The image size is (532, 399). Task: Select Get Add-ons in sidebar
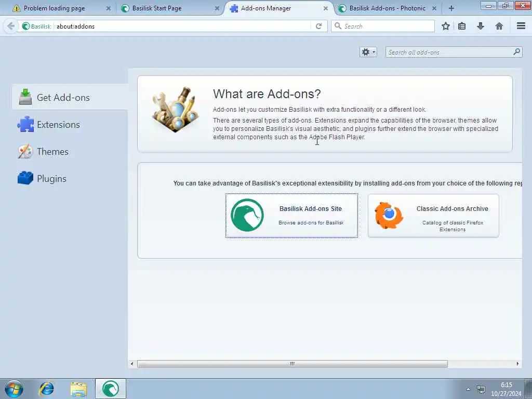(70, 97)
